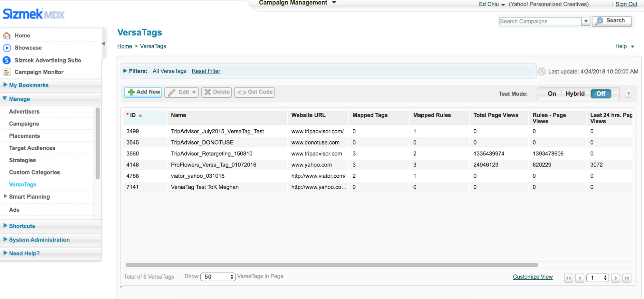Click the magnifier icon on Search button
The width and height of the screenshot is (644, 299).
click(599, 21)
